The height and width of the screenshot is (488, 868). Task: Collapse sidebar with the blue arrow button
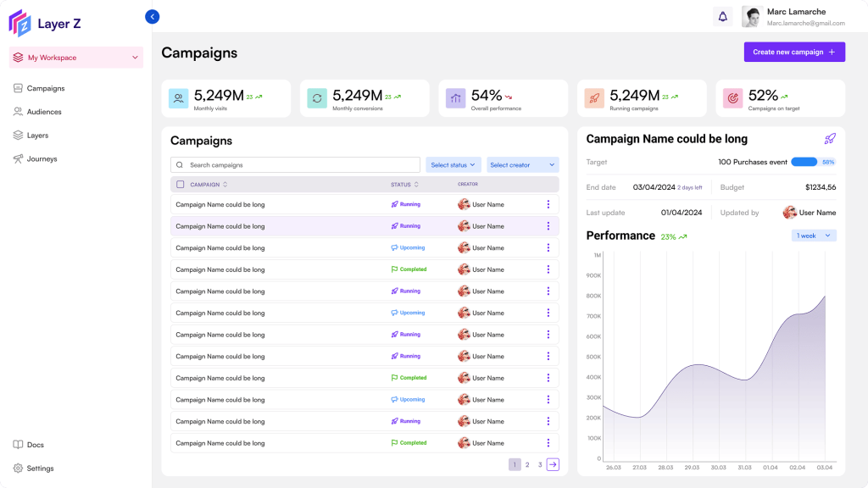pyautogui.click(x=153, y=17)
